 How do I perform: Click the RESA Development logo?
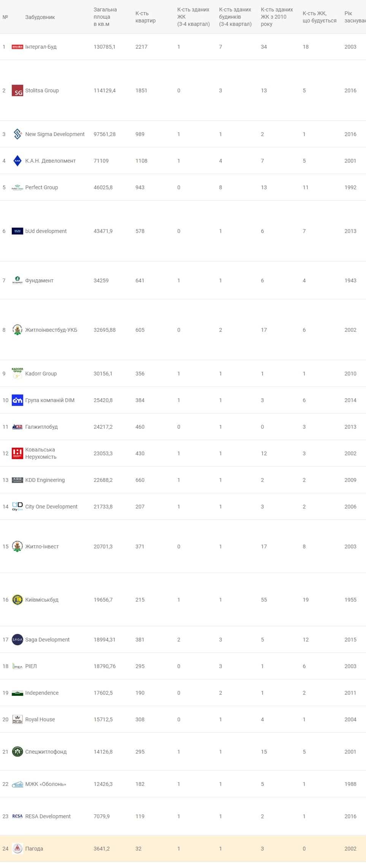point(17,816)
